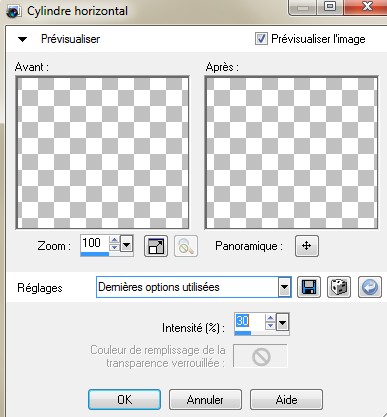Image resolution: width=387 pixels, height=417 pixels.
Task: Click the magnifier zoom icon
Action: click(186, 246)
